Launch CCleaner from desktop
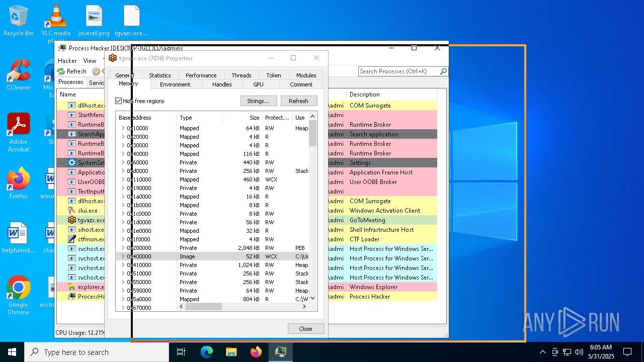 tap(19, 74)
